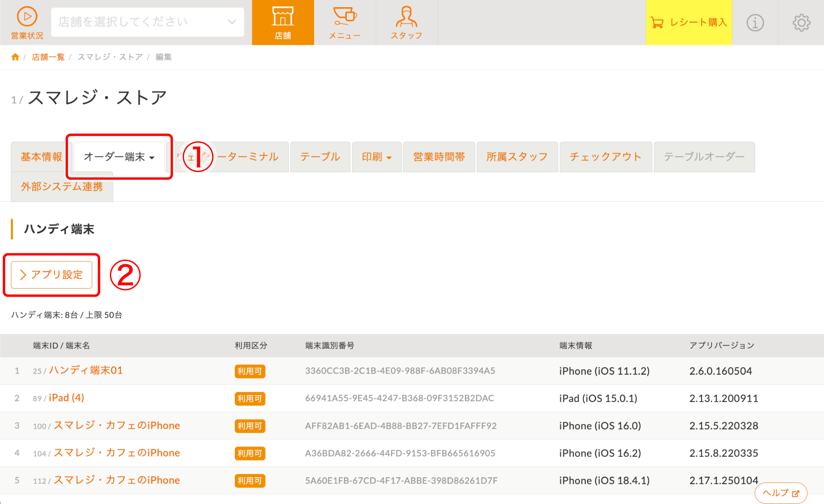Image resolution: width=824 pixels, height=504 pixels.
Task: Click the ヘルプ external link button
Action: pos(781,493)
